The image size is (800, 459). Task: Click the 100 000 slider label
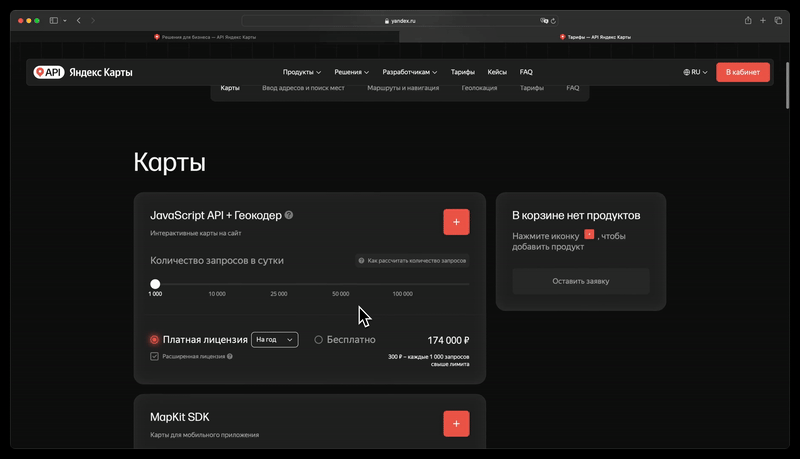pos(403,294)
